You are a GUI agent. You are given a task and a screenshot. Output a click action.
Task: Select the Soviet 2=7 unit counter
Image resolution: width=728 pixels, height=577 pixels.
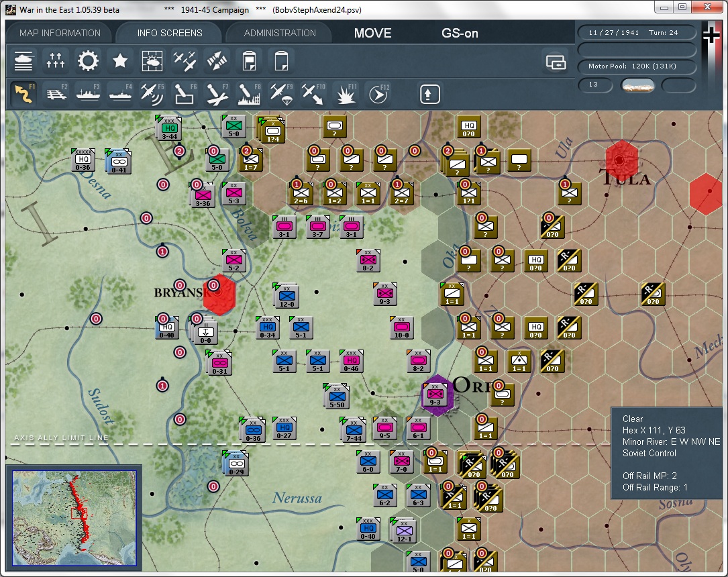click(402, 194)
